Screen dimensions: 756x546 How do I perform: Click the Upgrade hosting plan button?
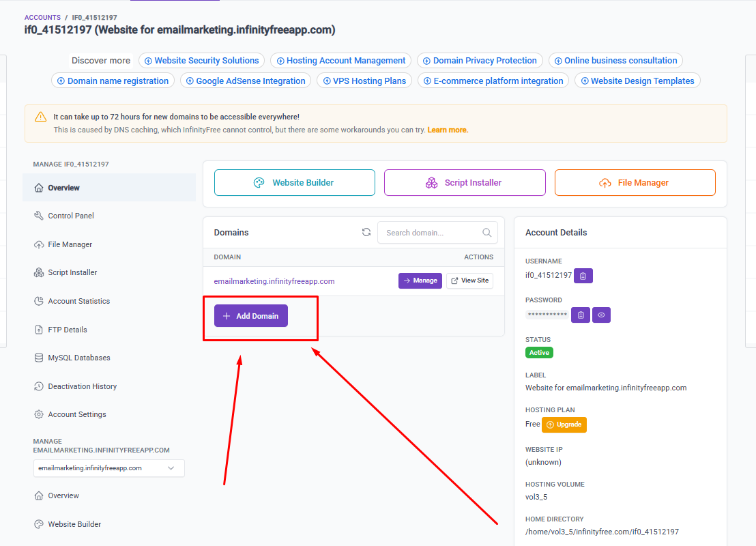pos(564,425)
